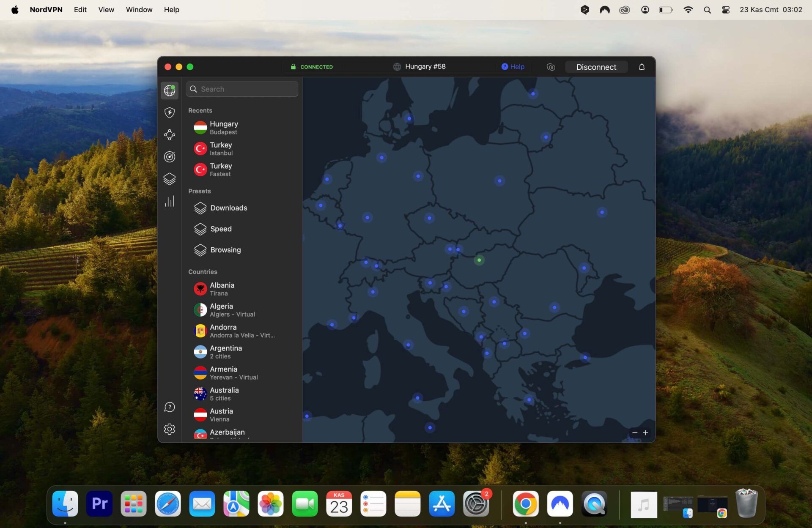The image size is (812, 528).
Task: Click the Settings gear icon
Action: click(x=169, y=429)
